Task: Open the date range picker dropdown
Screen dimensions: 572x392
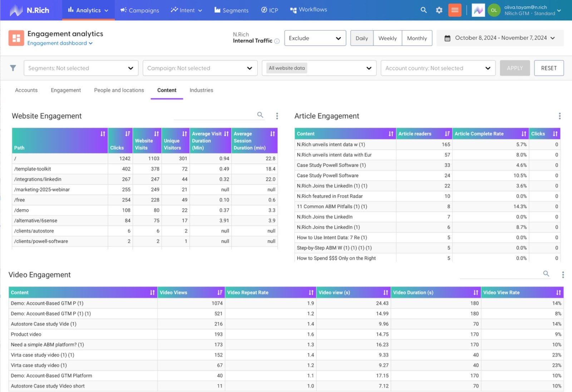Action: coord(500,38)
